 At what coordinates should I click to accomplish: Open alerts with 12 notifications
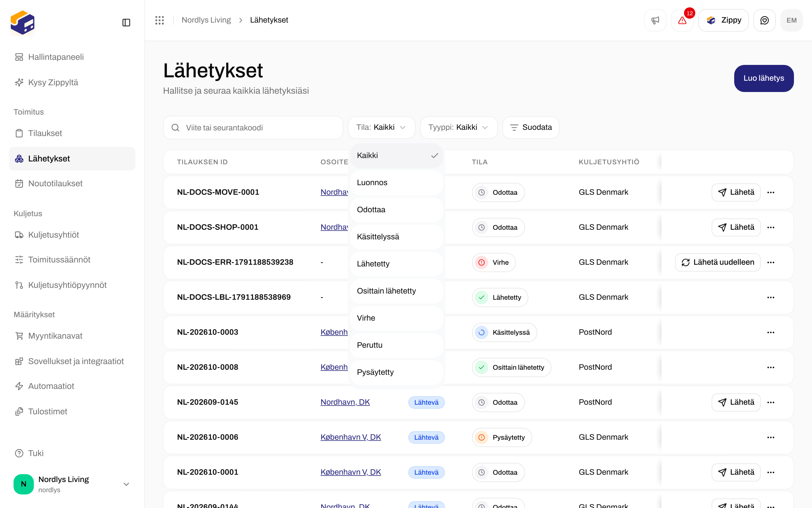tap(682, 20)
